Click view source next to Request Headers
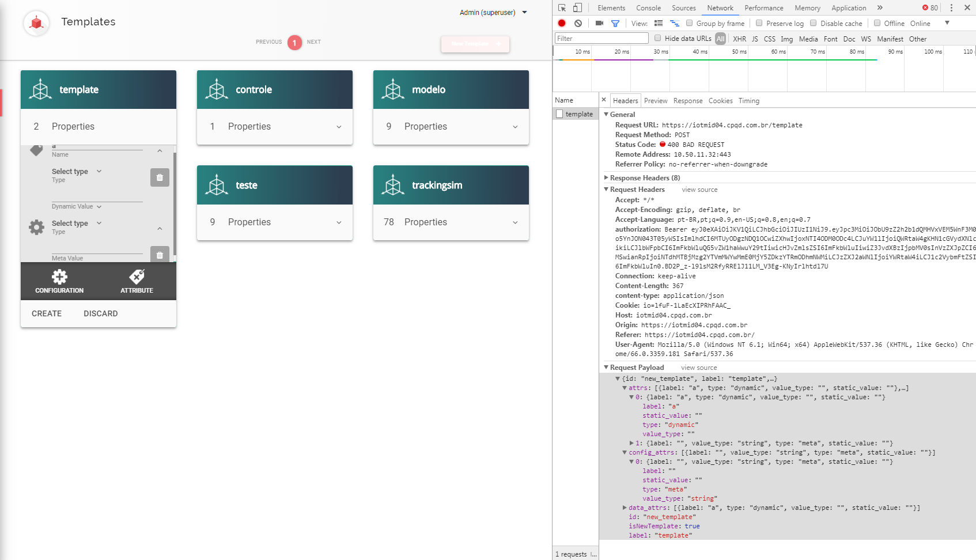The width and height of the screenshot is (976, 560). pyautogui.click(x=699, y=190)
